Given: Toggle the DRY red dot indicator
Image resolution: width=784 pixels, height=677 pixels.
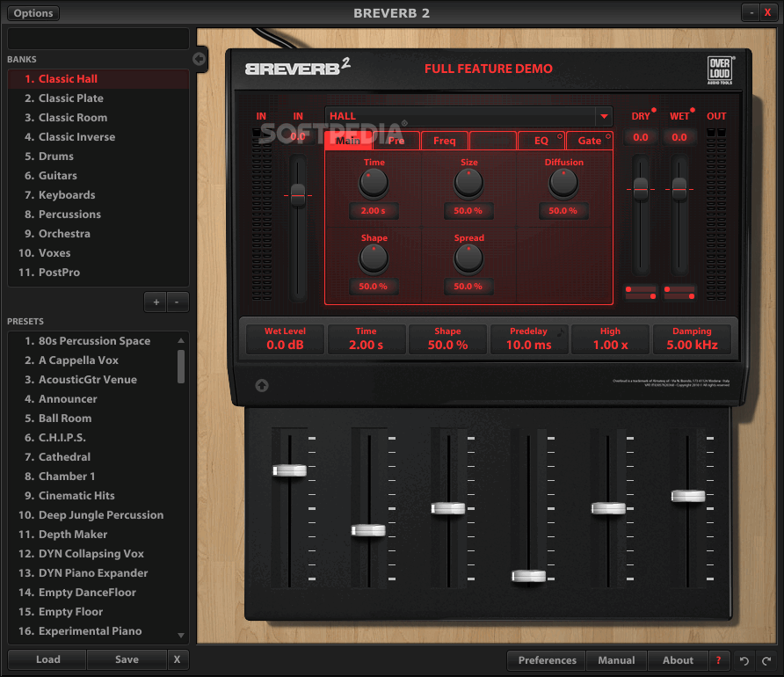Looking at the screenshot, I should pos(654,110).
